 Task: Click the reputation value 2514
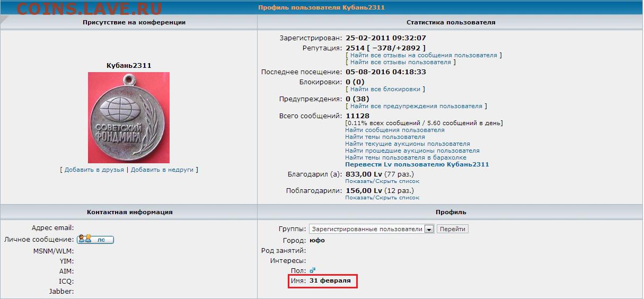pos(354,48)
